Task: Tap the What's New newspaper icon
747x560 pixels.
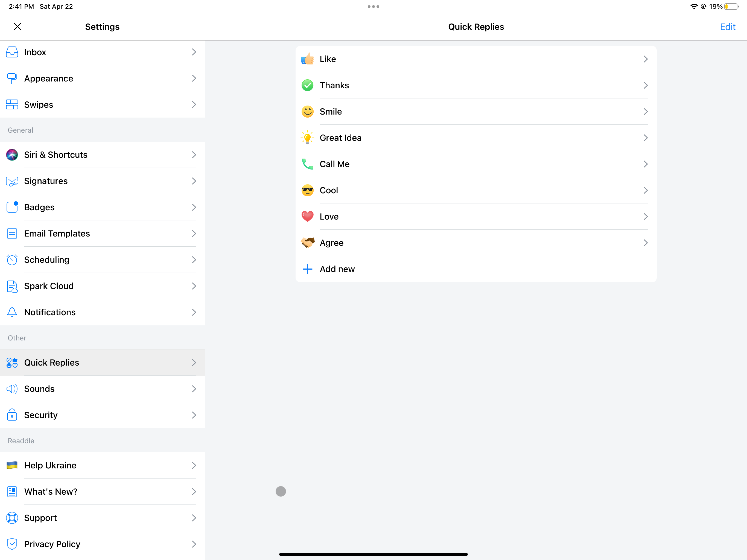Action: [12, 491]
